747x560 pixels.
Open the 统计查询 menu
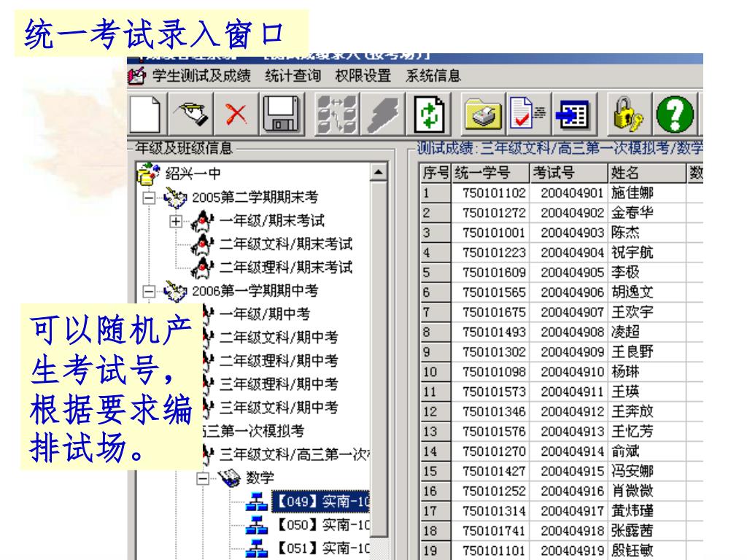tap(293, 76)
